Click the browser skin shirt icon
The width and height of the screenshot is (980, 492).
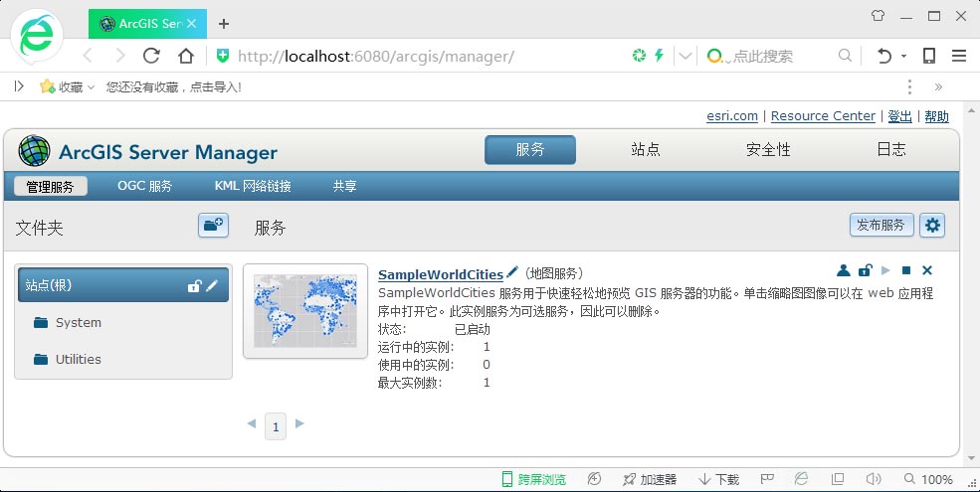click(879, 16)
